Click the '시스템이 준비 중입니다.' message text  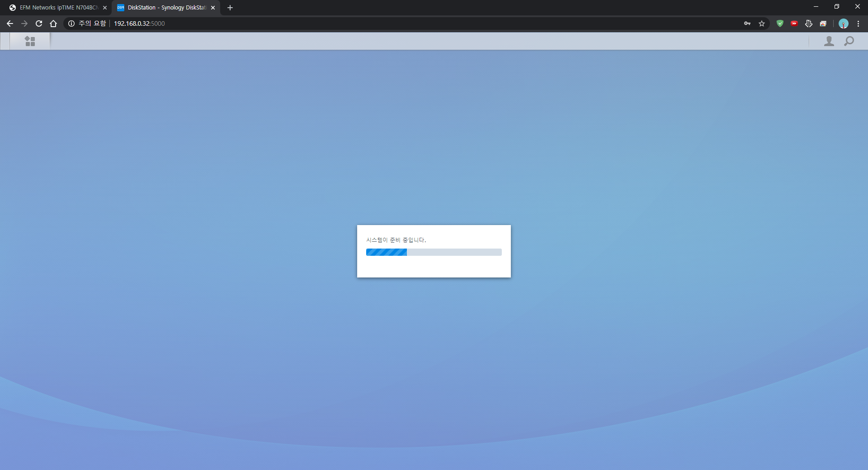pos(396,240)
